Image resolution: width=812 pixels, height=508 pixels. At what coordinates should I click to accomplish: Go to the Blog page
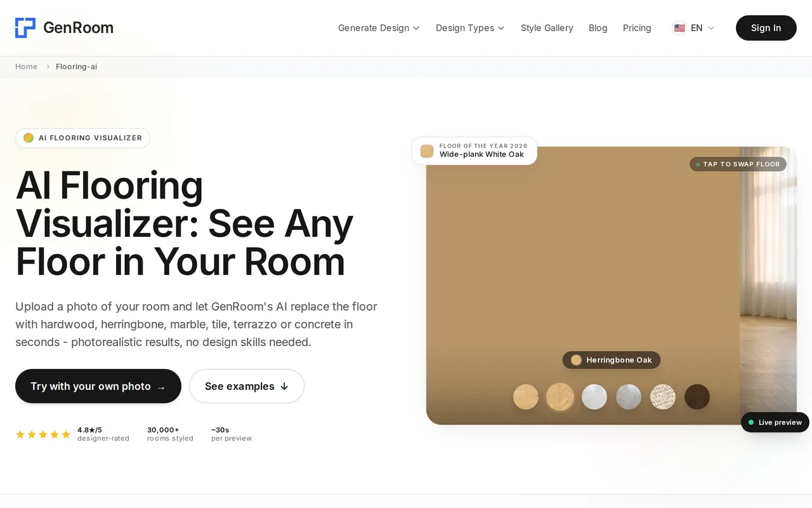(598, 28)
